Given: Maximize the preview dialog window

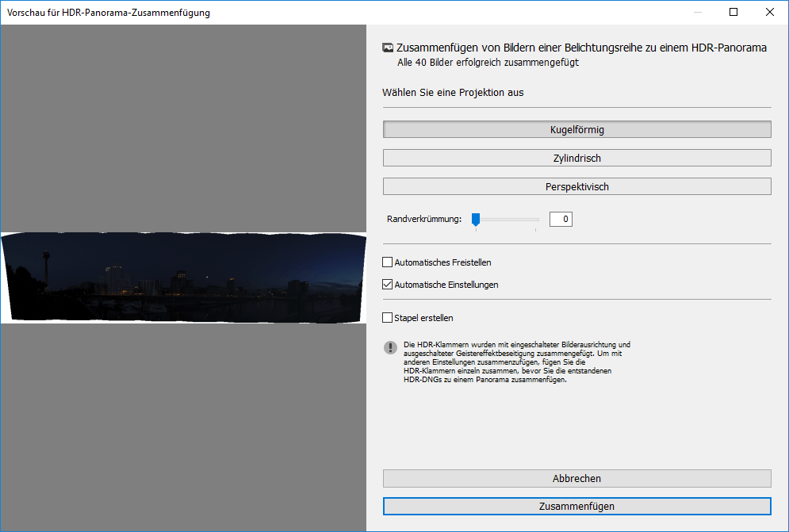Looking at the screenshot, I should pos(733,12).
